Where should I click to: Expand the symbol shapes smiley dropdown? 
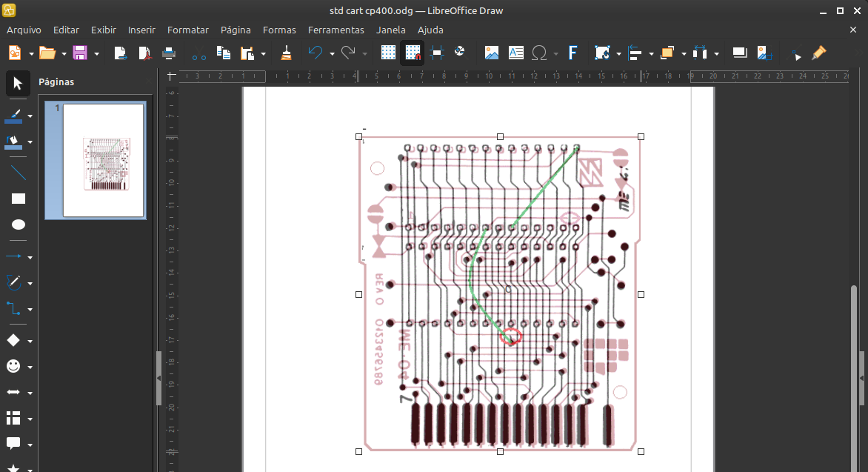(x=30, y=367)
